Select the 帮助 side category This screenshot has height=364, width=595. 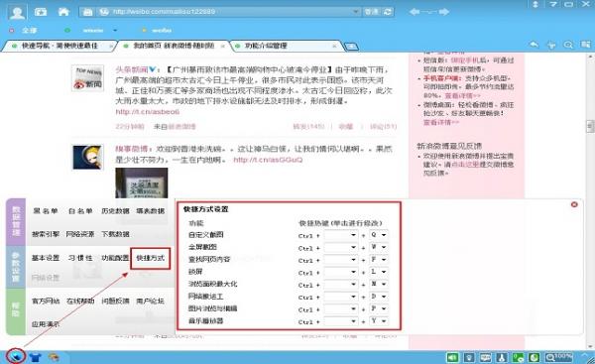click(16, 311)
